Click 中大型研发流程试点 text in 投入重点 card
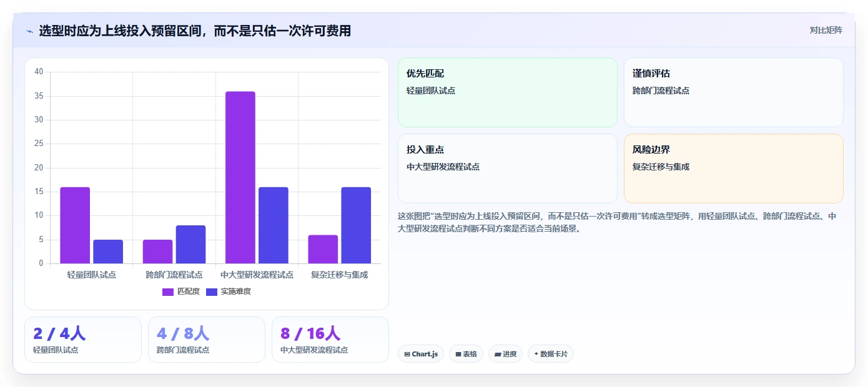868x387 pixels. coord(443,167)
